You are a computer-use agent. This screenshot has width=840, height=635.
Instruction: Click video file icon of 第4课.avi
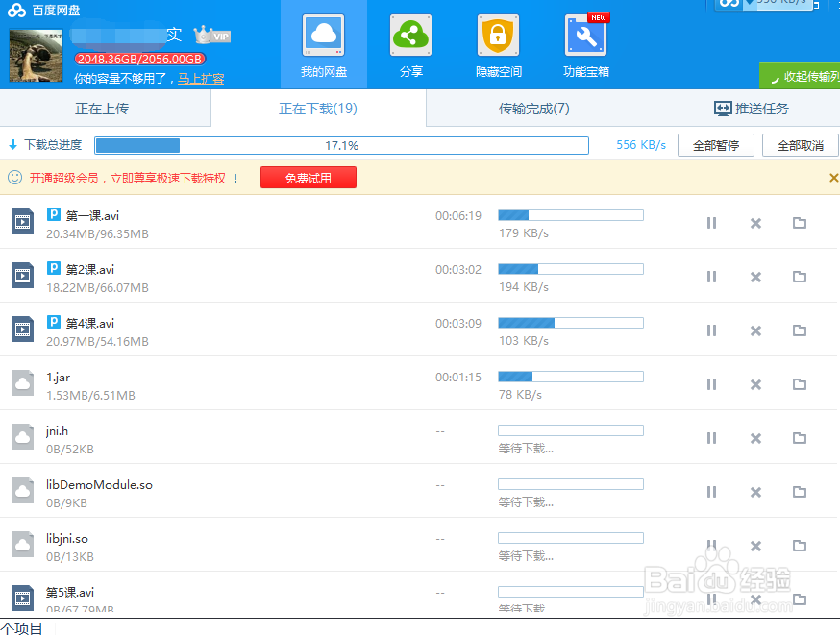(22, 329)
